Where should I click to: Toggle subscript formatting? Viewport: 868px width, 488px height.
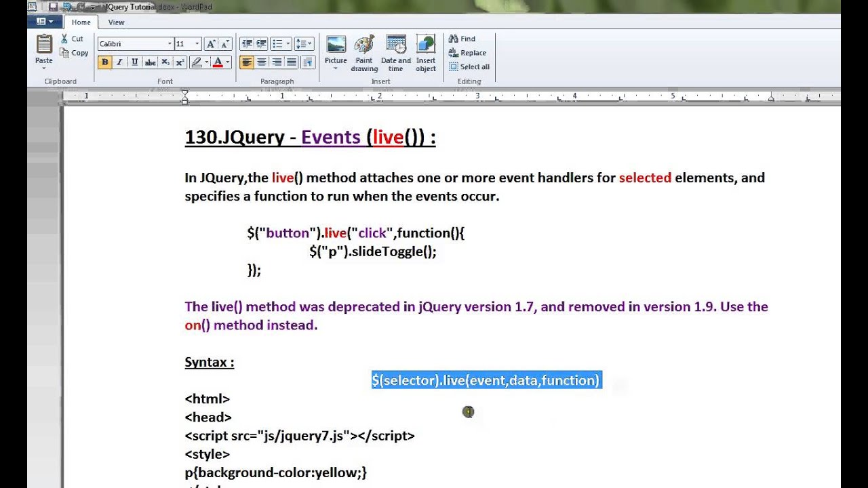coord(165,62)
